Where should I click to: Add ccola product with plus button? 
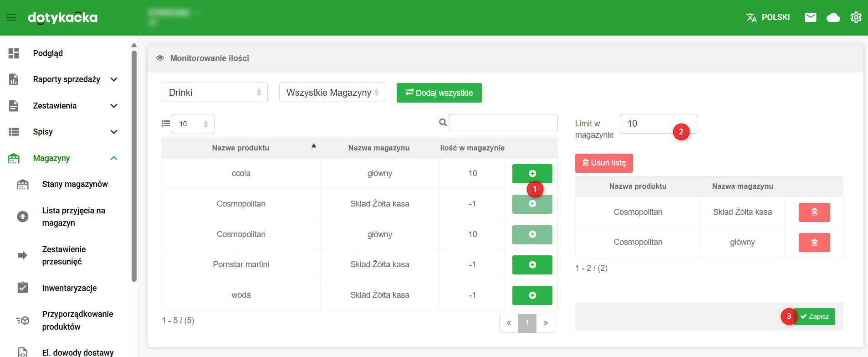coord(531,173)
